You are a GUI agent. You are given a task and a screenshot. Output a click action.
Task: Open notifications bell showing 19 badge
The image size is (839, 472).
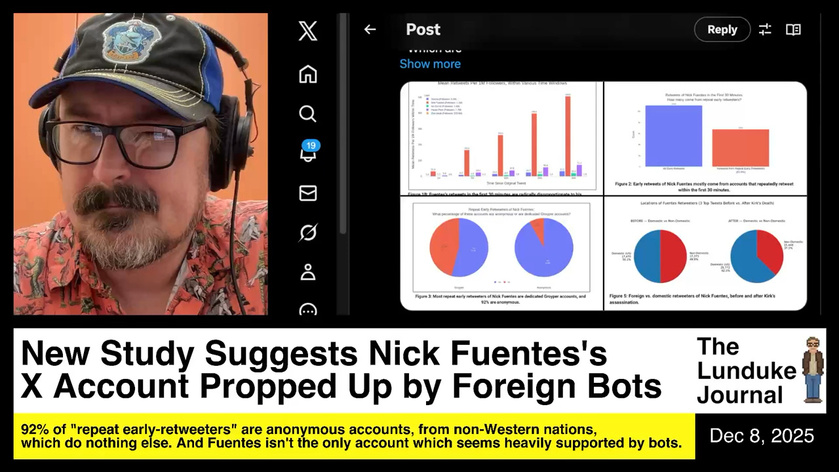308,153
